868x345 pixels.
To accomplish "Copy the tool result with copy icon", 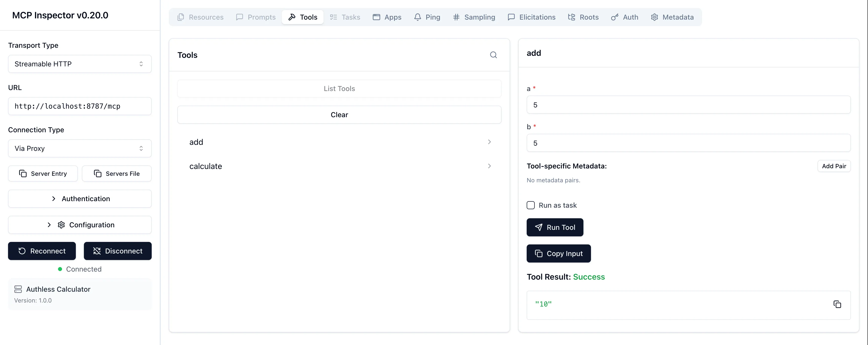I will click(x=837, y=304).
